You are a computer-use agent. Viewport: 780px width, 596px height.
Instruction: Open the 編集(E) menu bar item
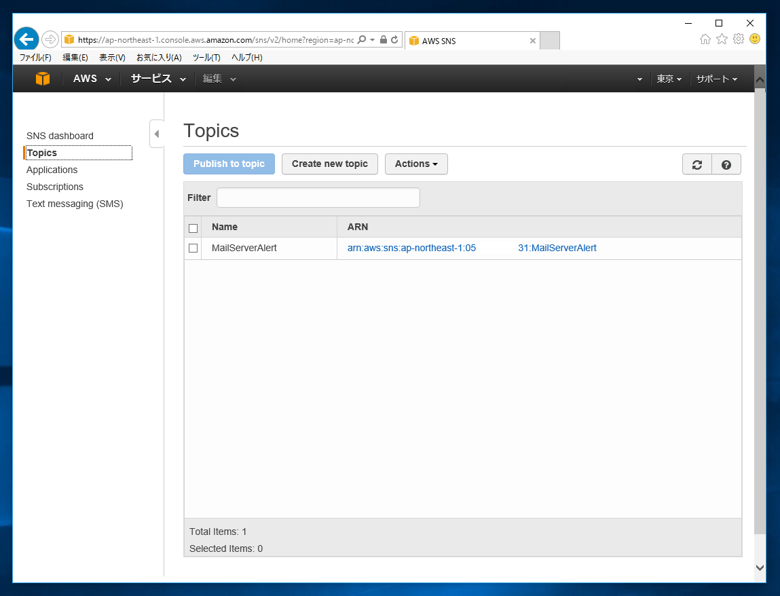point(75,58)
